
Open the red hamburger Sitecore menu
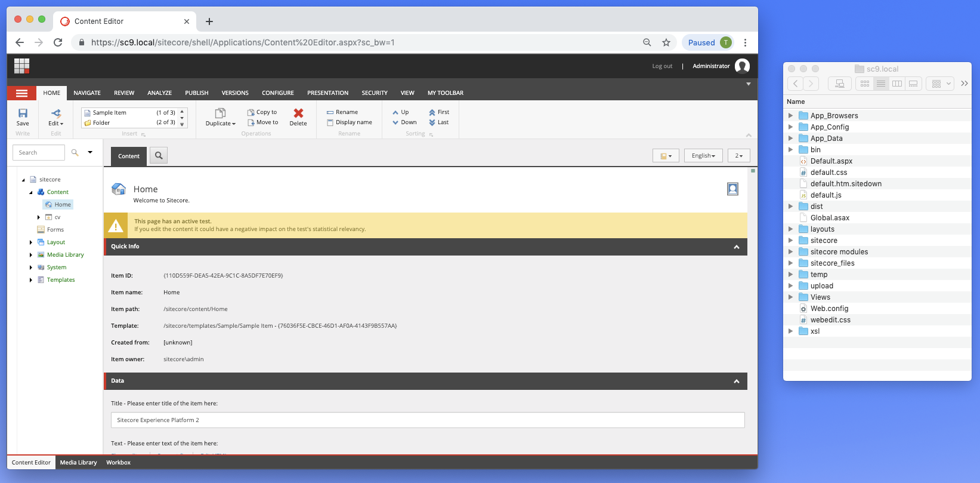click(x=22, y=93)
